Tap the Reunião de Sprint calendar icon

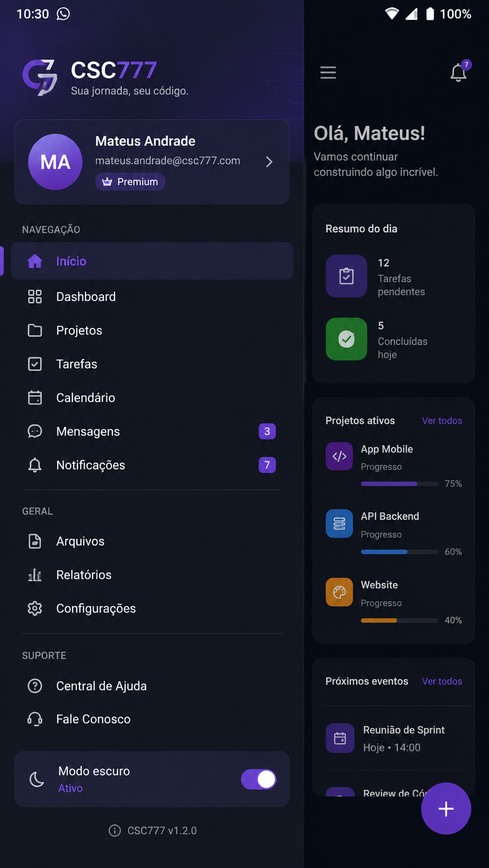coord(340,738)
